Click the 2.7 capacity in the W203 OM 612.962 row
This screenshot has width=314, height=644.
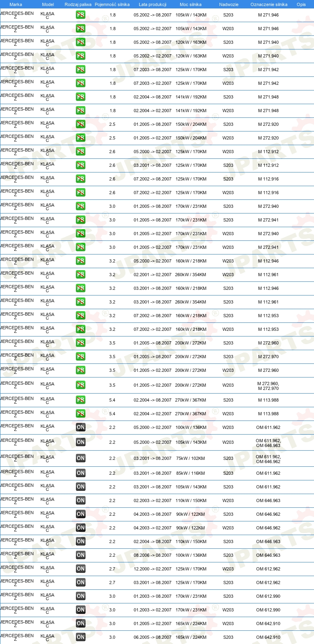[x=112, y=569]
